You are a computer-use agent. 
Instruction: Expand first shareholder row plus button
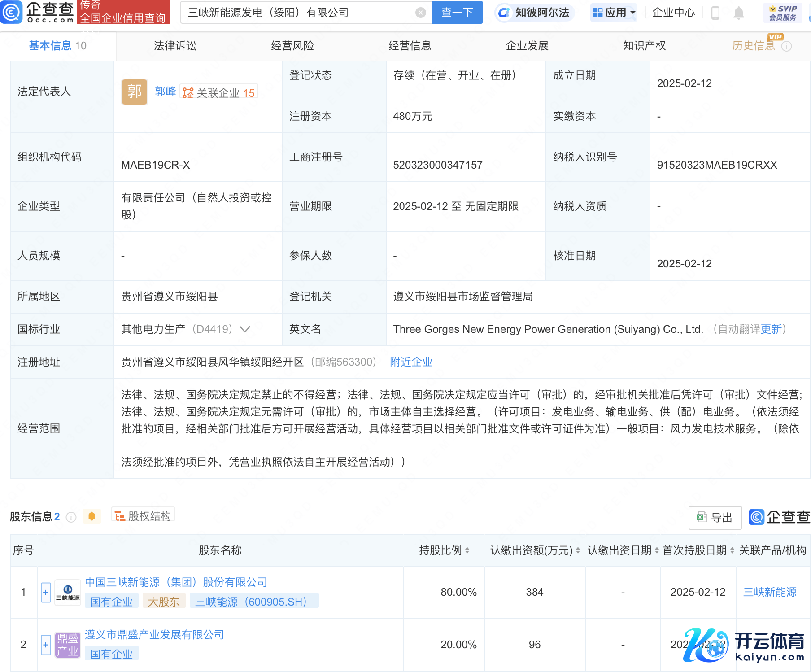46,592
